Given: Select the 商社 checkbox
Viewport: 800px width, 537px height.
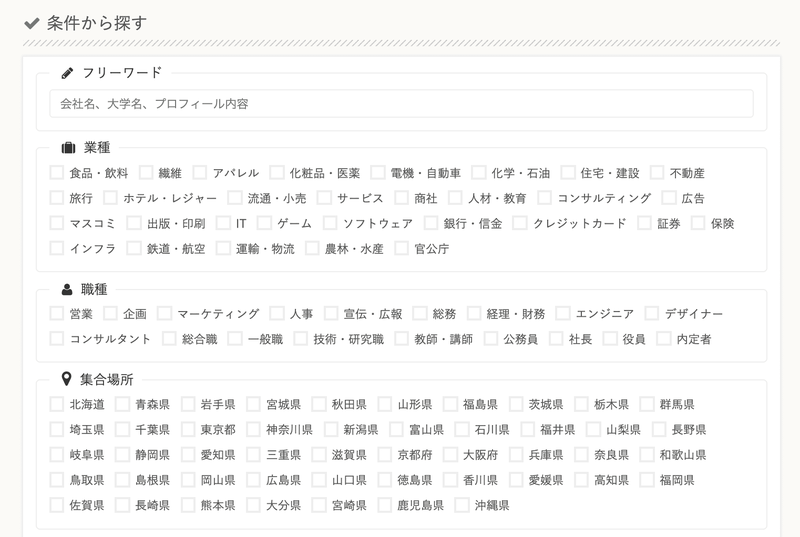Looking at the screenshot, I should tap(402, 197).
